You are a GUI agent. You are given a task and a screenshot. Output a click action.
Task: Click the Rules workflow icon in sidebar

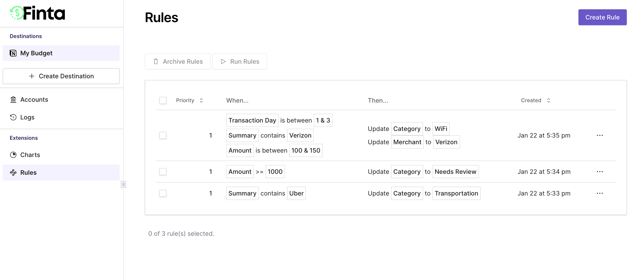pyautogui.click(x=13, y=173)
